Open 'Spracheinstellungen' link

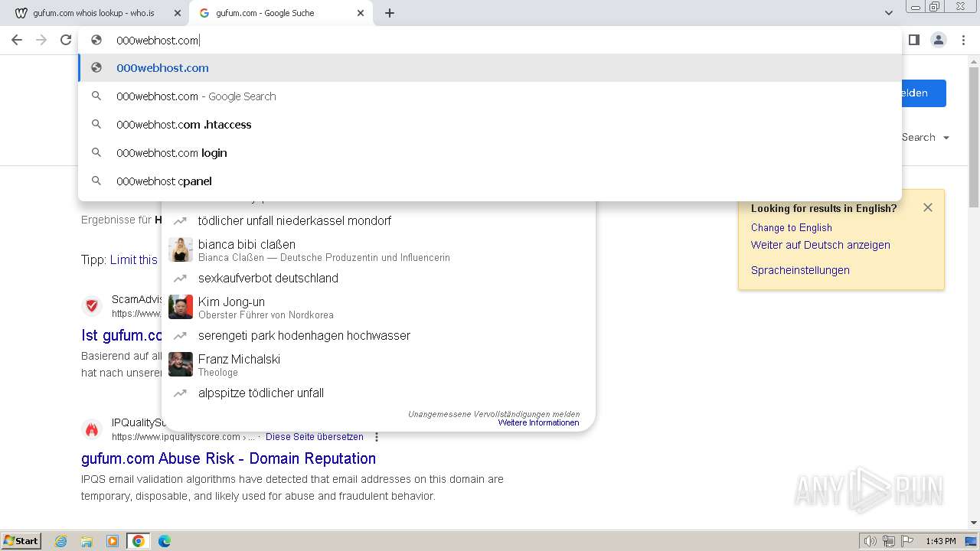coord(800,270)
